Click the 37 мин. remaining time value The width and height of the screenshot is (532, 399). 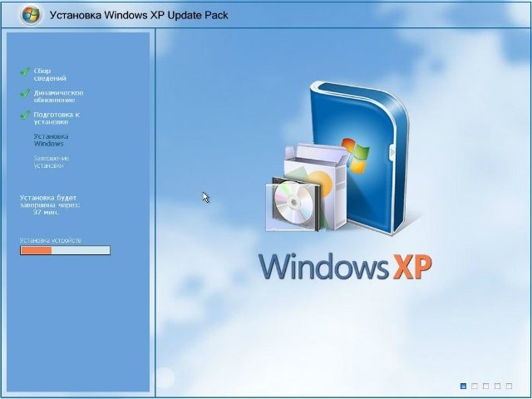pos(47,213)
